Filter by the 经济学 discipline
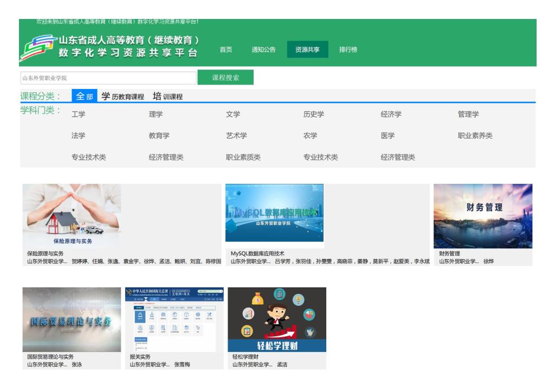This screenshot has width=555, height=392. 391,114
